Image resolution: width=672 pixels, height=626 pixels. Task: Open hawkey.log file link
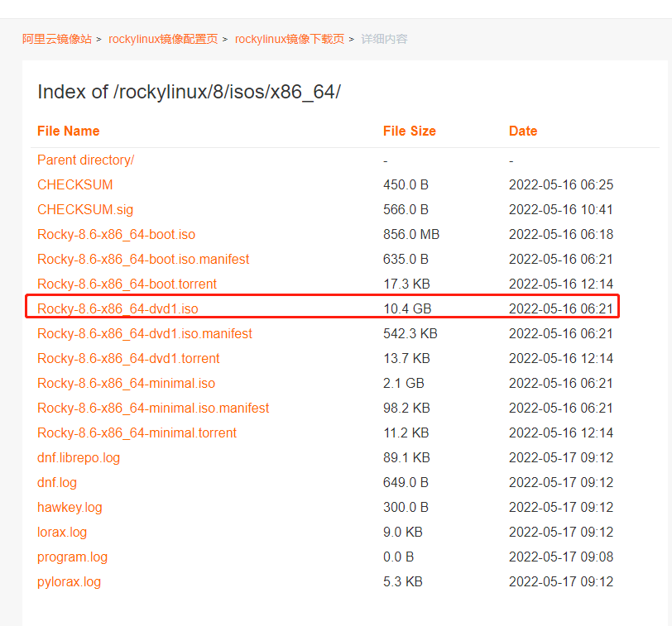(70, 508)
